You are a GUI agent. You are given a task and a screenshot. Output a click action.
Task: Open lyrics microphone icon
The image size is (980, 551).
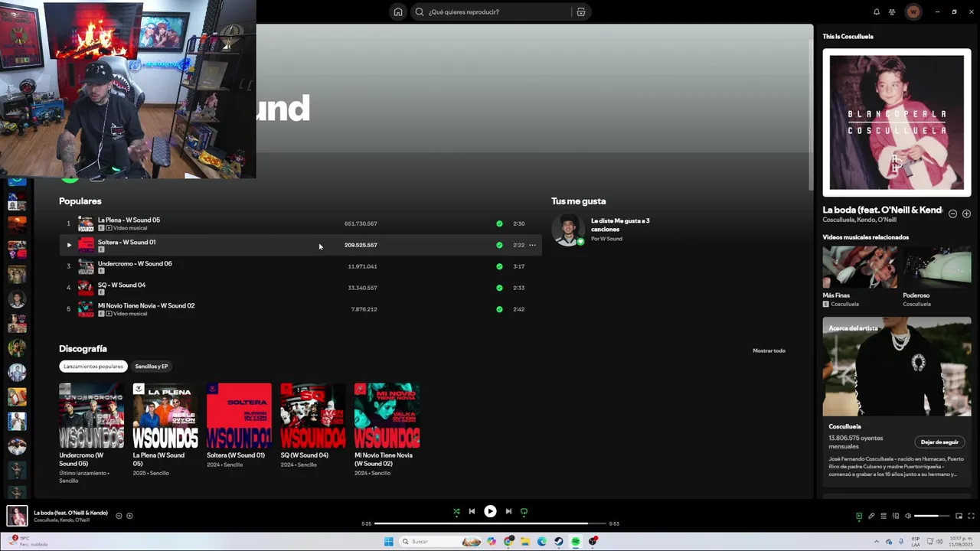pos(871,516)
